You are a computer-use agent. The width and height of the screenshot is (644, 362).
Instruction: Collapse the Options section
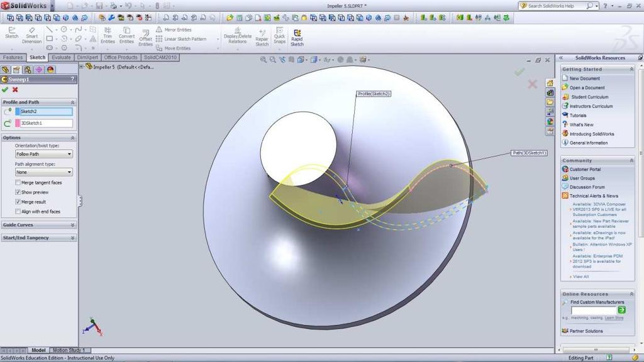(72, 138)
